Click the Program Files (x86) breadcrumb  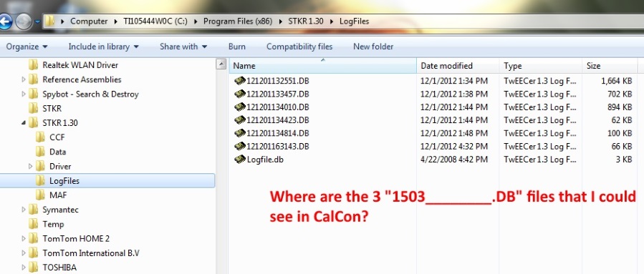pos(238,21)
